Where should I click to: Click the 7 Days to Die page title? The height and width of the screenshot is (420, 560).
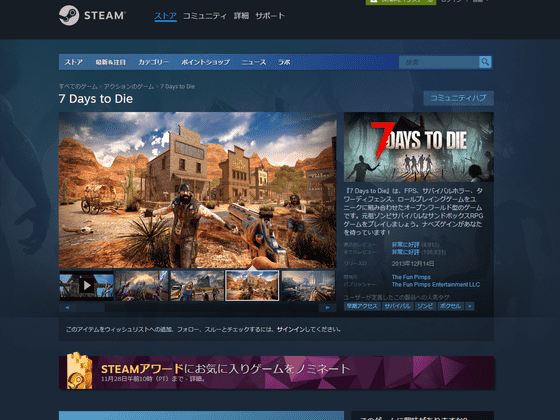[96, 99]
